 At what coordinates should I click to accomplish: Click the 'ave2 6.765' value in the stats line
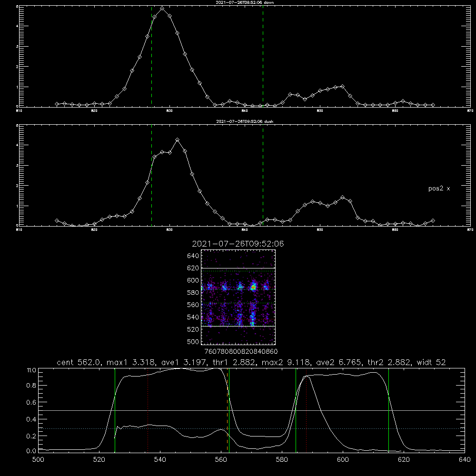click(339, 362)
